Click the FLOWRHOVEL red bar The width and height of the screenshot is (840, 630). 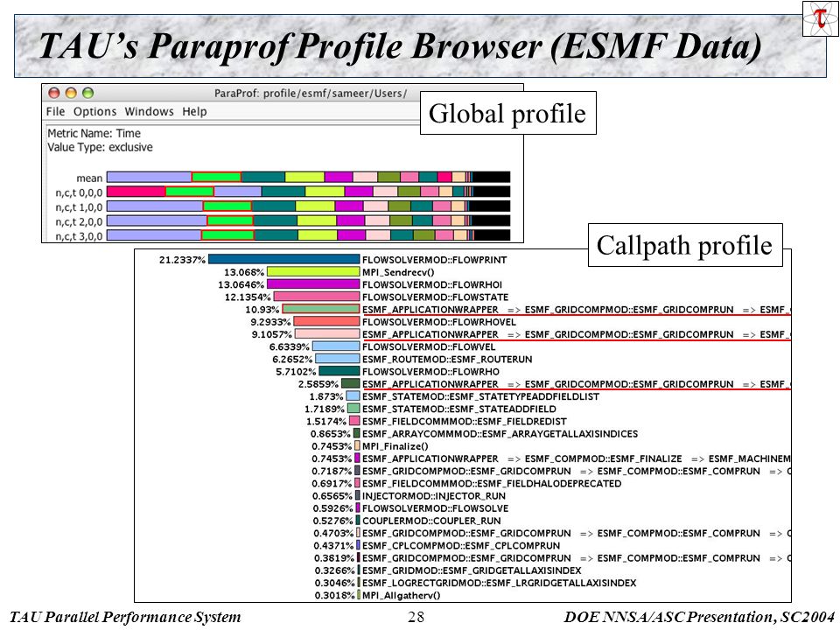(x=326, y=321)
